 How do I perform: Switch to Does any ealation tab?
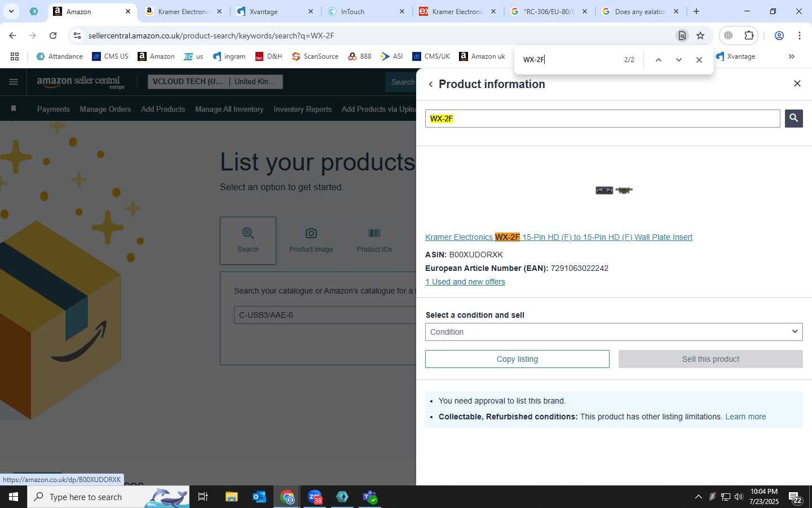pos(640,11)
